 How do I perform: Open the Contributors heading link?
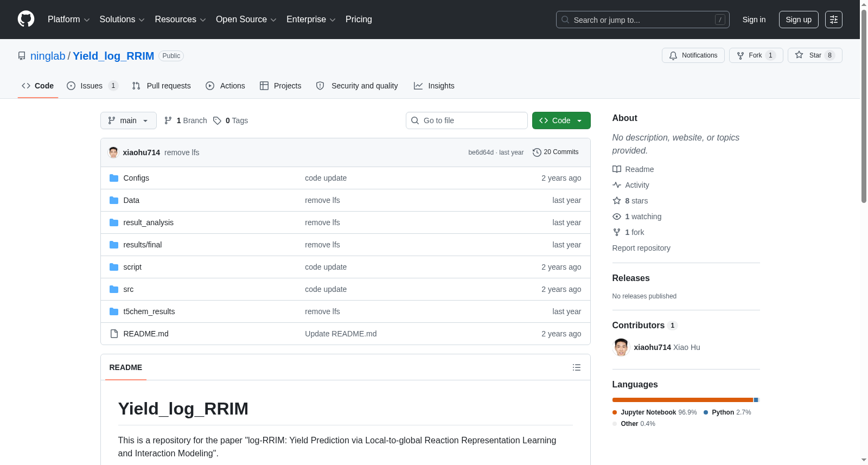pos(645,325)
